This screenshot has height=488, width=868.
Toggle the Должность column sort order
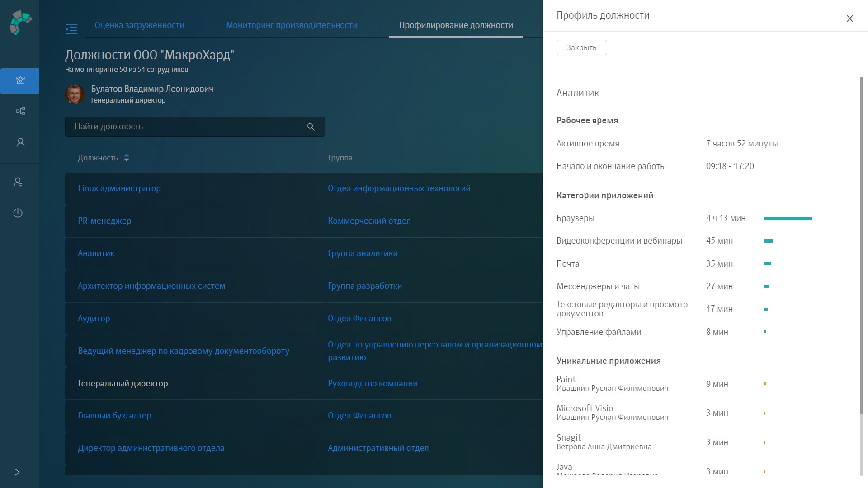point(127,158)
